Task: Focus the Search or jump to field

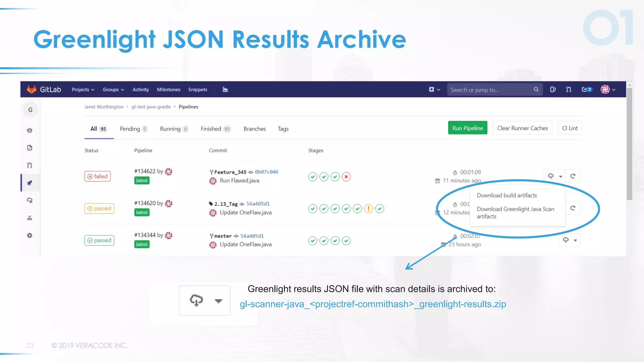Action: point(494,90)
